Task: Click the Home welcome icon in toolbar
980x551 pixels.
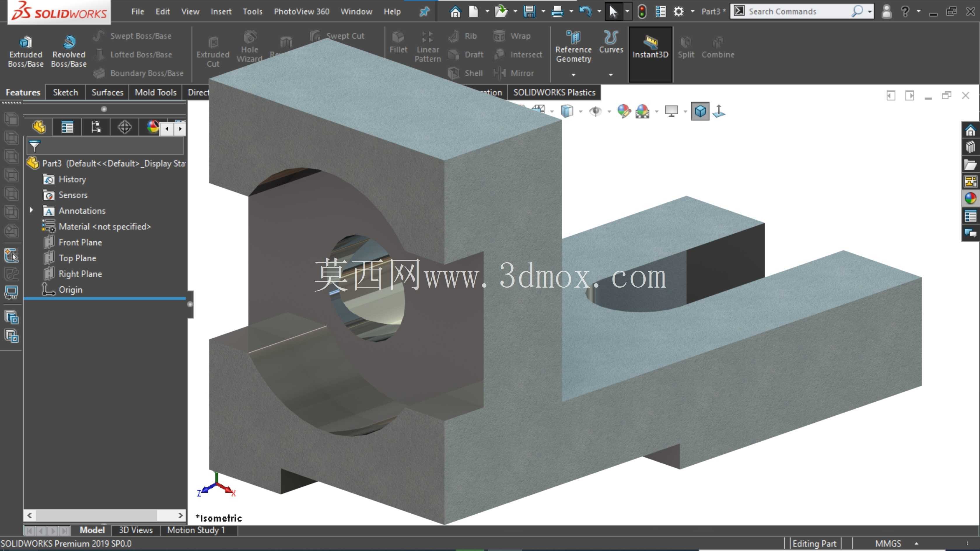Action: click(455, 12)
